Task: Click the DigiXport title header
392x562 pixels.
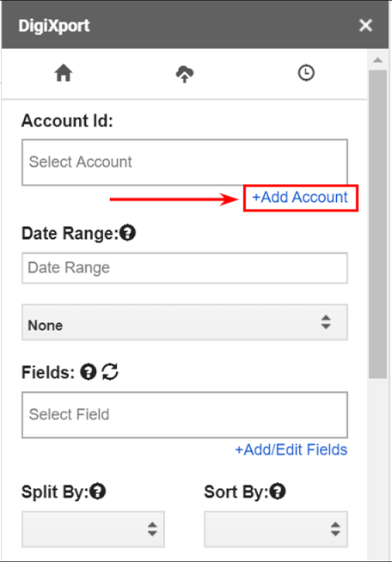Action: 54,26
